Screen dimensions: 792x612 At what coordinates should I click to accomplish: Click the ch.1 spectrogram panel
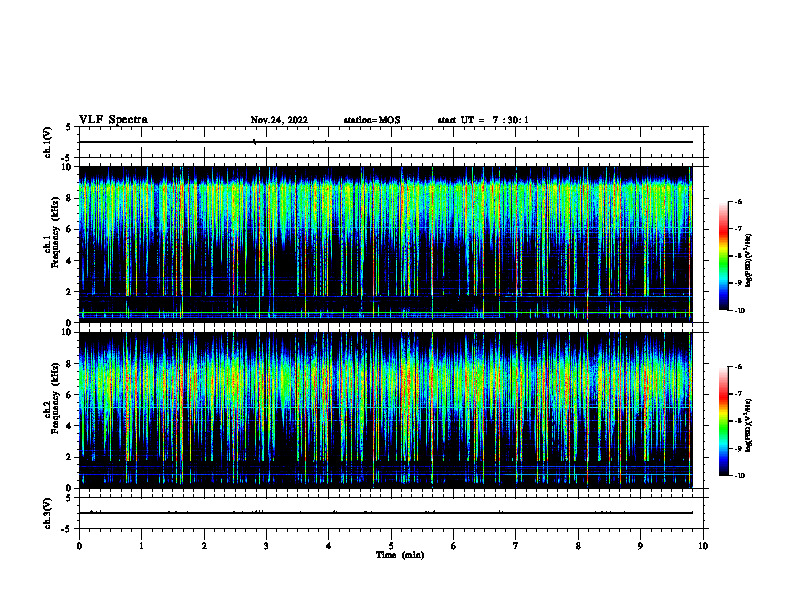[x=385, y=244]
